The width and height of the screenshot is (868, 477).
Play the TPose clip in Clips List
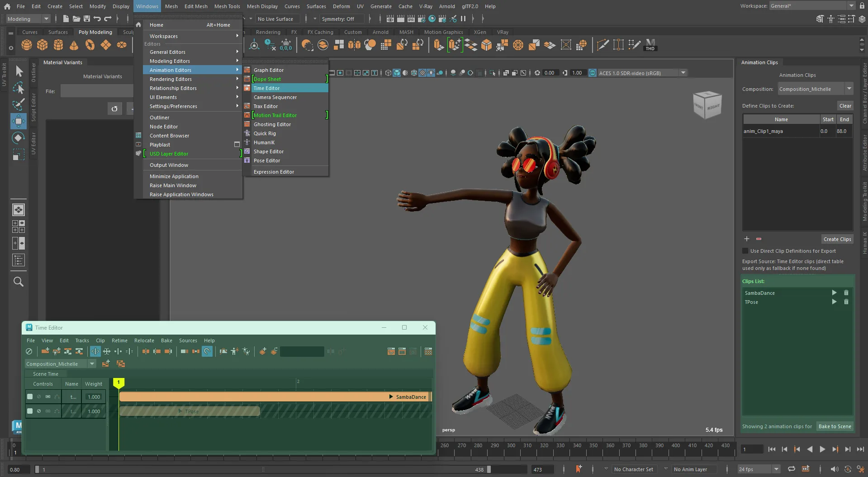[834, 302]
